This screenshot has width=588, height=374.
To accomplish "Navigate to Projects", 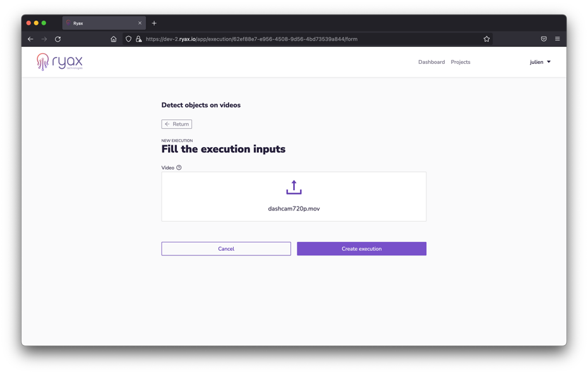I will click(x=460, y=62).
